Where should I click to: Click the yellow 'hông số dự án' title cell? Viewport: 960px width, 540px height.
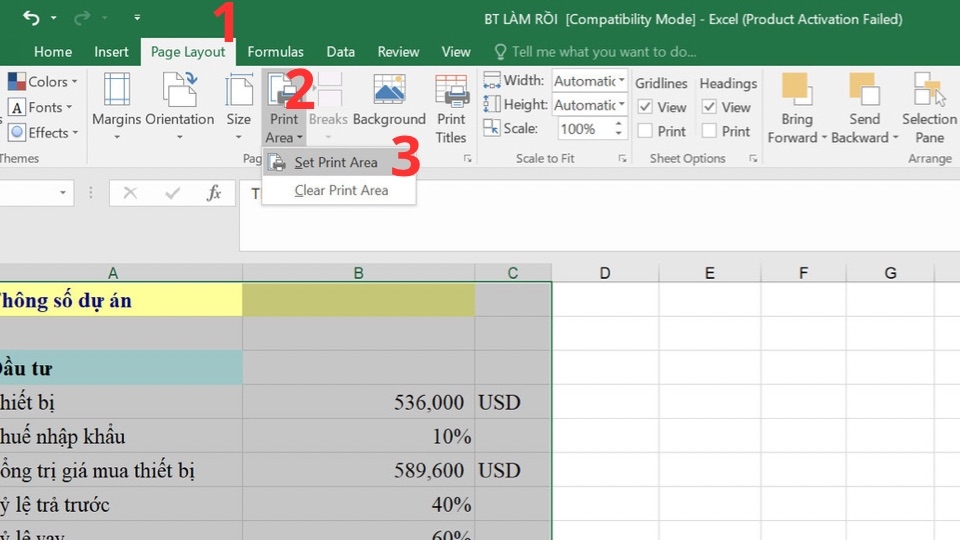click(x=121, y=300)
